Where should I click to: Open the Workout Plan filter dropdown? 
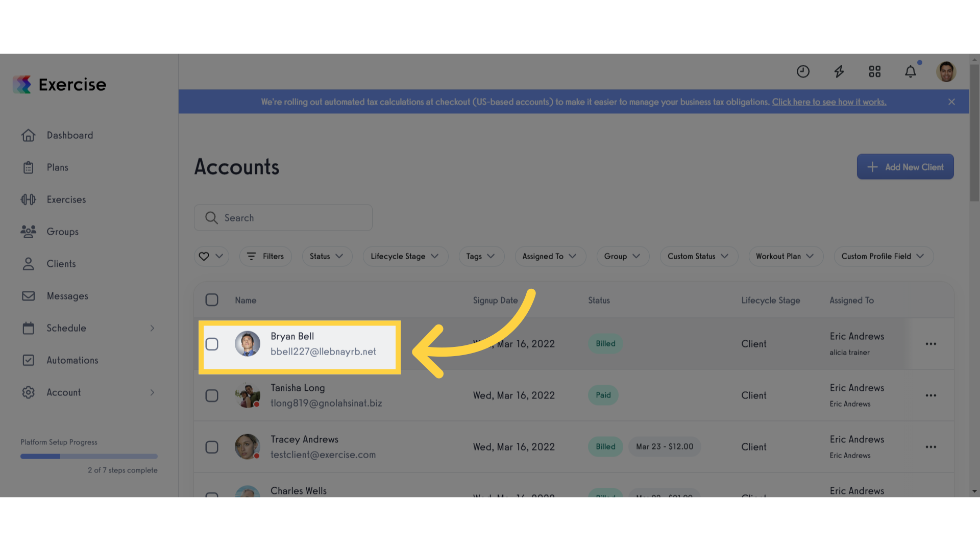tap(785, 256)
